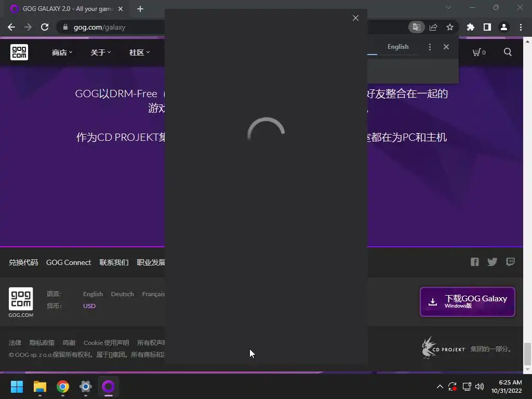The width and height of the screenshot is (532, 399).
Task: Click the page vertical scrollbar thumb
Action: click(527, 353)
